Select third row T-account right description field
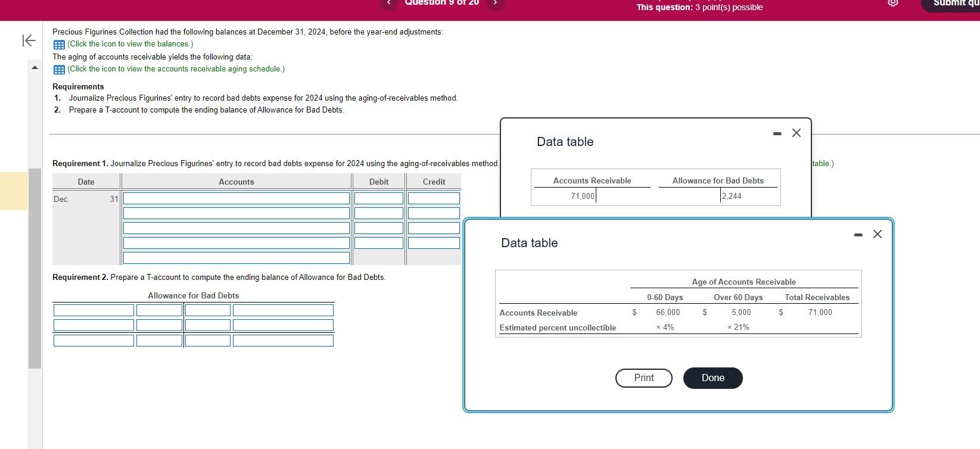Image resolution: width=980 pixels, height=449 pixels. click(283, 341)
